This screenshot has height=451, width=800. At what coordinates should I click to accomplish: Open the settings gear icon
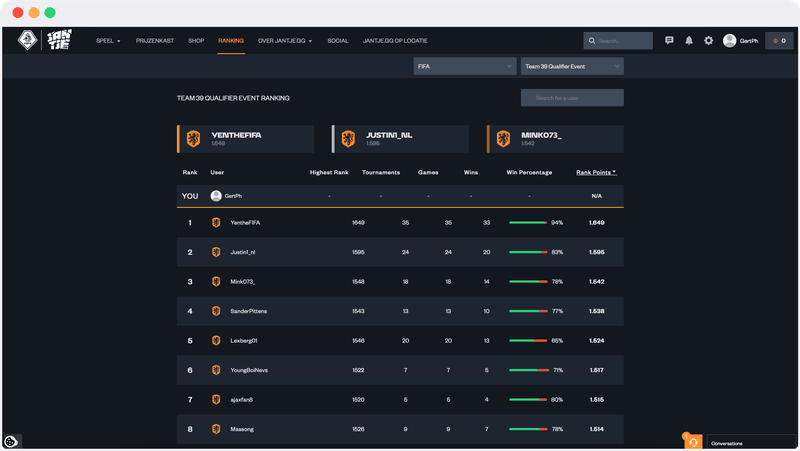click(x=709, y=40)
